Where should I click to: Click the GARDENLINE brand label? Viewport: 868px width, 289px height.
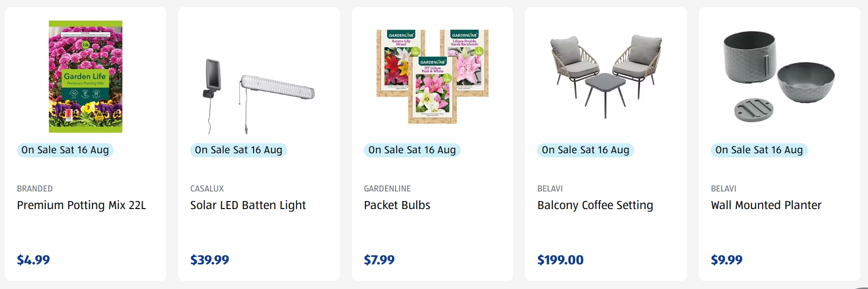387,188
